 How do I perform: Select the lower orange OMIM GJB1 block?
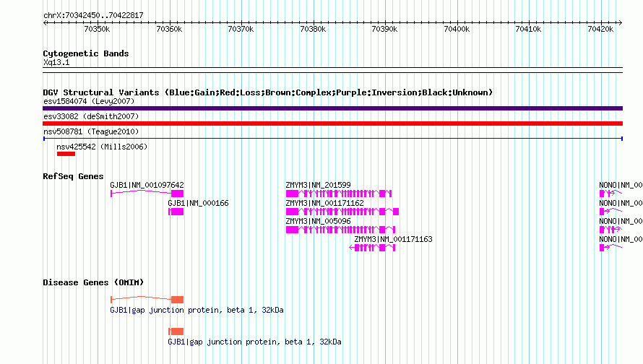176,331
